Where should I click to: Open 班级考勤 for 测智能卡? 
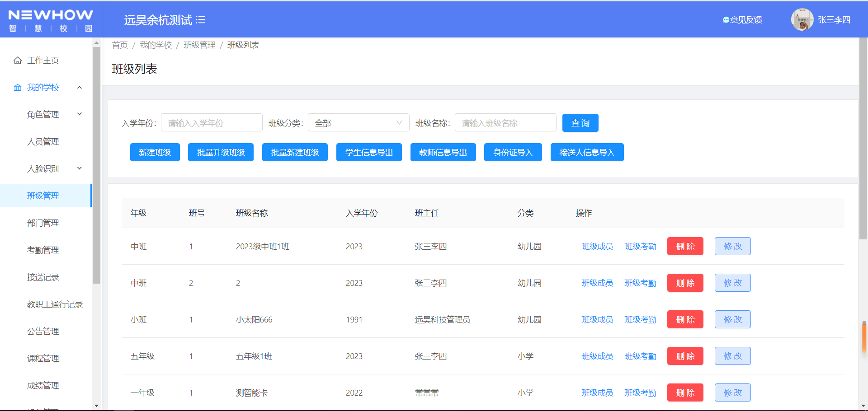(640, 393)
